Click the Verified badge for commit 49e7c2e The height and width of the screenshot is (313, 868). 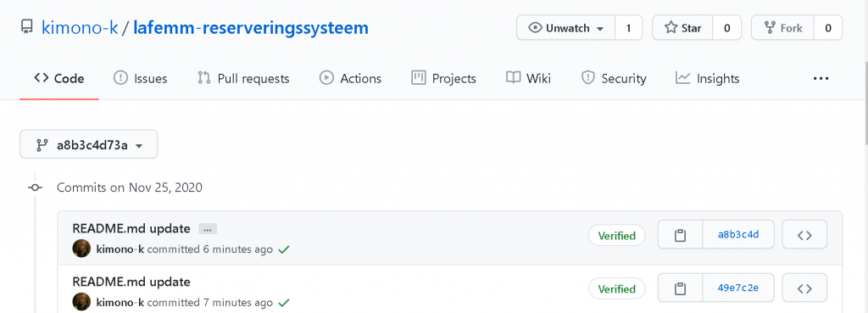tap(617, 288)
